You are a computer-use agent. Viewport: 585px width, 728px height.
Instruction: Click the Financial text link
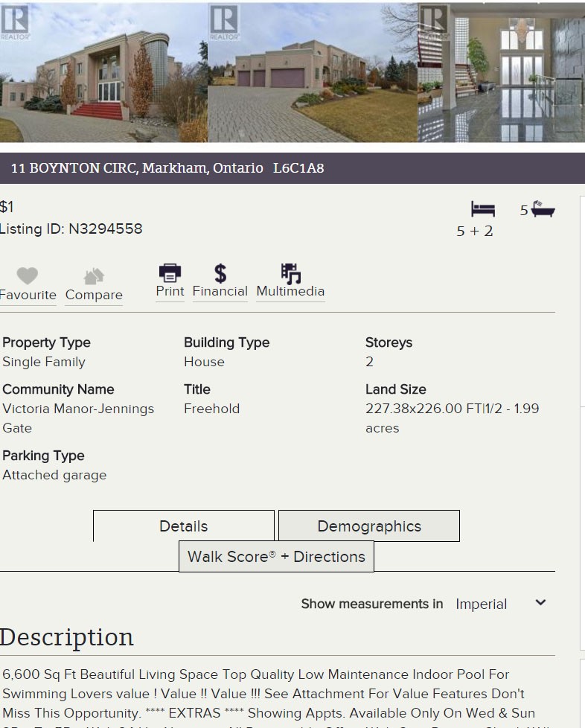pyautogui.click(x=220, y=291)
